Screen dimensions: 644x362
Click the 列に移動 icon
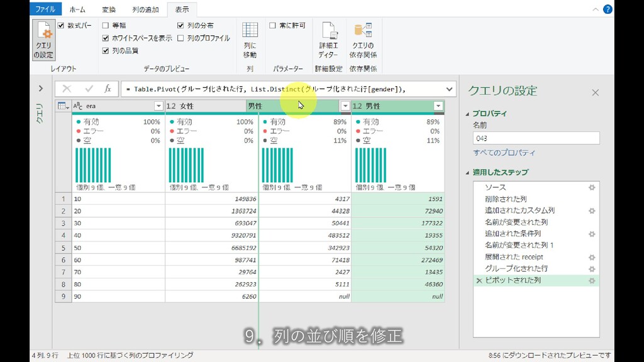[x=250, y=40]
